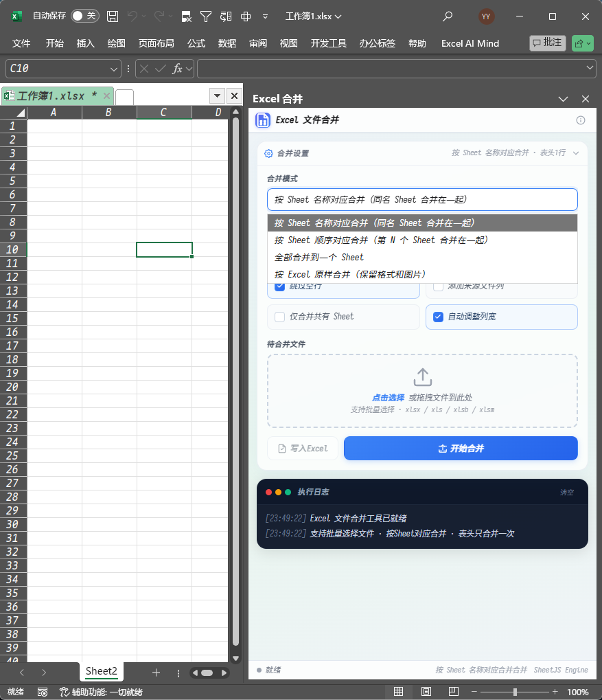Click the 写入Excel button
Image resolution: width=602 pixels, height=700 pixels.
pyautogui.click(x=303, y=448)
